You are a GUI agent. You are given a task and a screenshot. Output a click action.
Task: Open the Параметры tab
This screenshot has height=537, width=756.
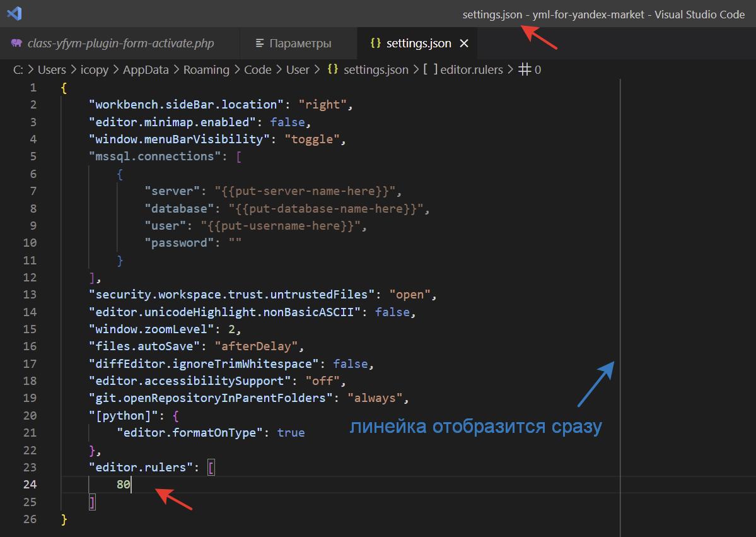point(300,44)
